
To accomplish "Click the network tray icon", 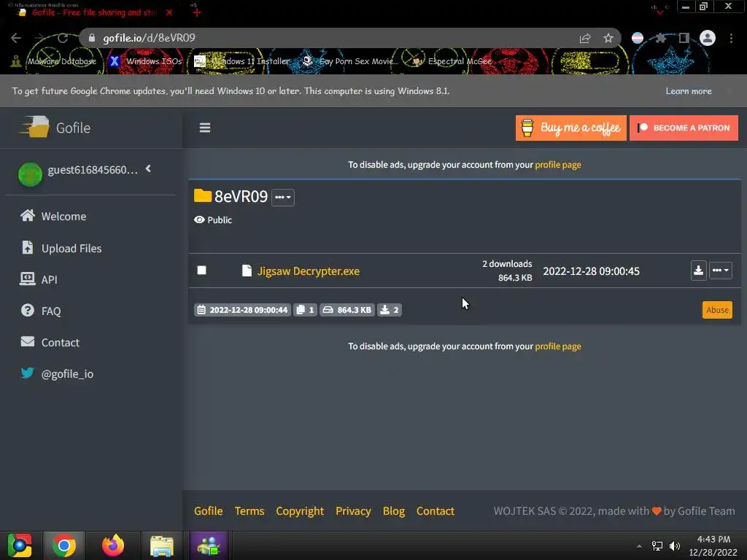I will [657, 546].
